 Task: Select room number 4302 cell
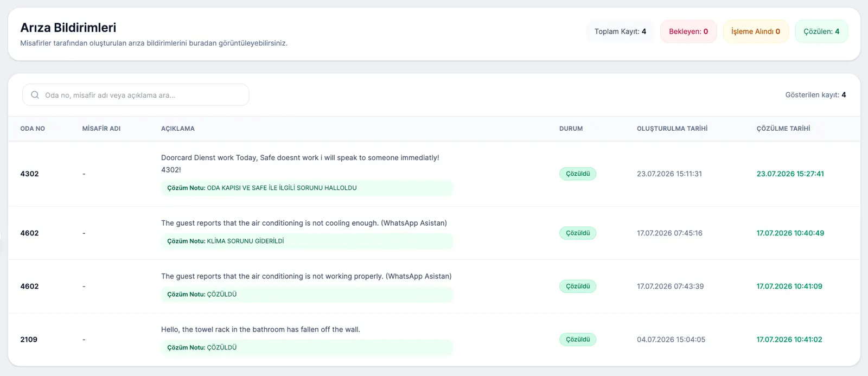(x=29, y=174)
